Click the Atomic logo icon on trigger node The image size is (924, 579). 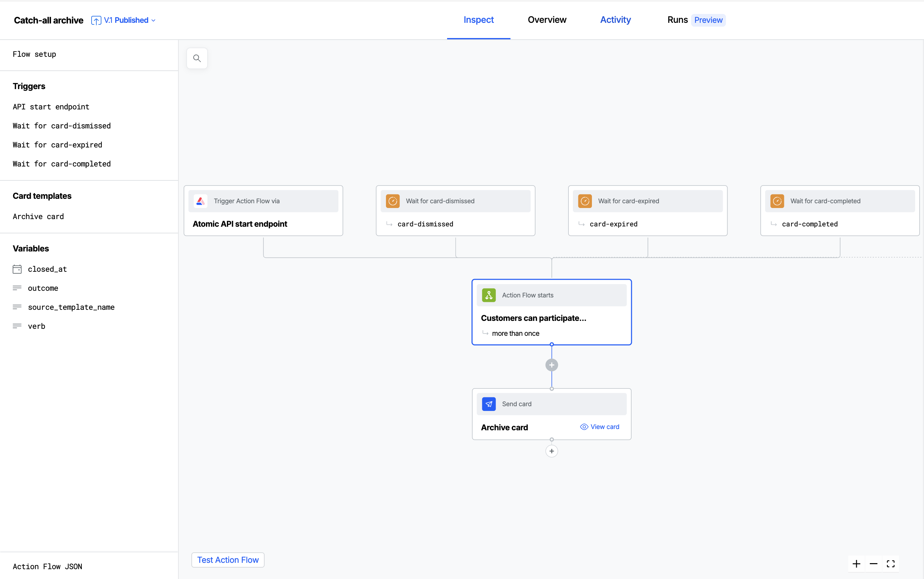[x=201, y=201]
